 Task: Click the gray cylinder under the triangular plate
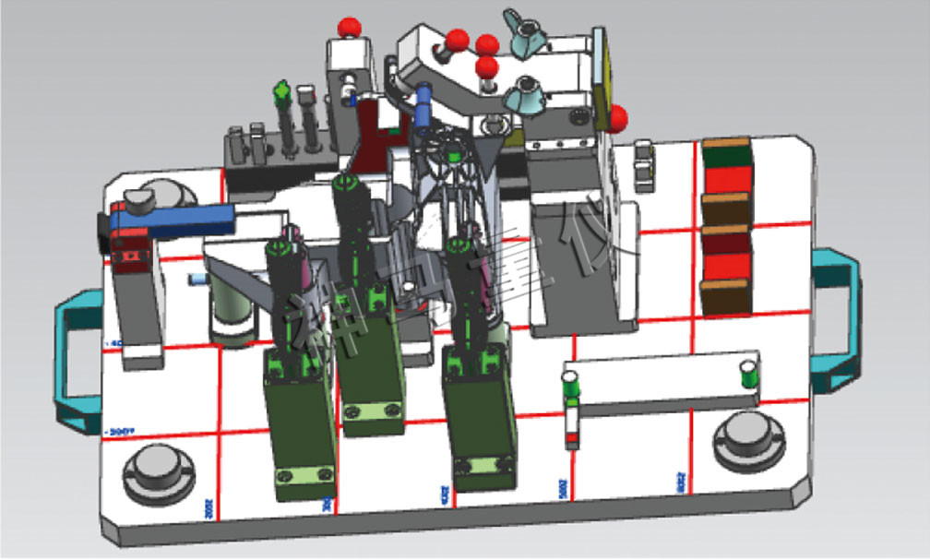[232, 312]
